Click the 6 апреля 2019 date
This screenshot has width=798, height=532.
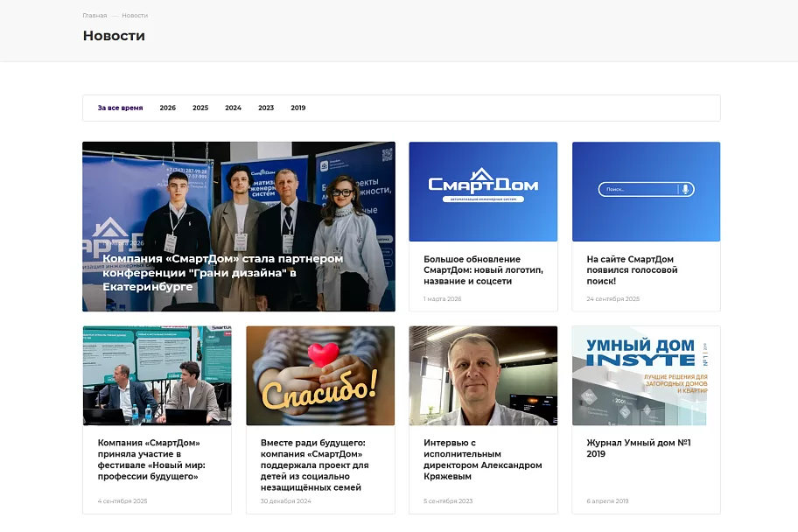pyautogui.click(x=607, y=501)
